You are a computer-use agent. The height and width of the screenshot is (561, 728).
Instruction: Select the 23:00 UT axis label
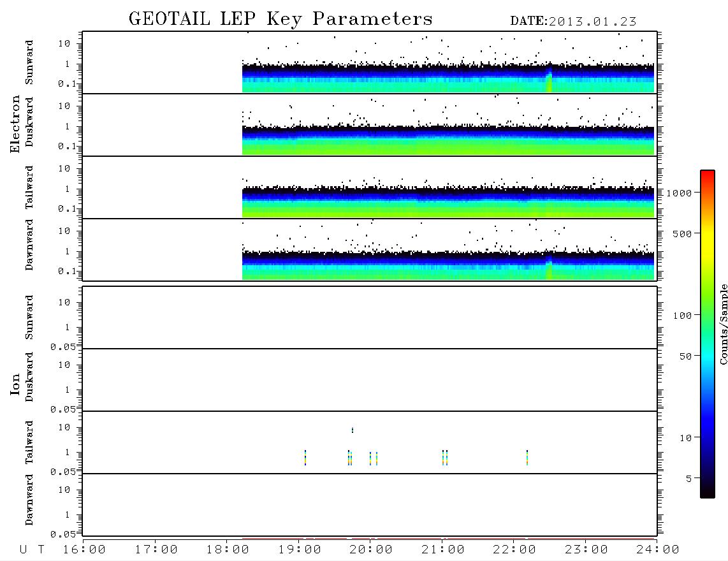point(586,550)
